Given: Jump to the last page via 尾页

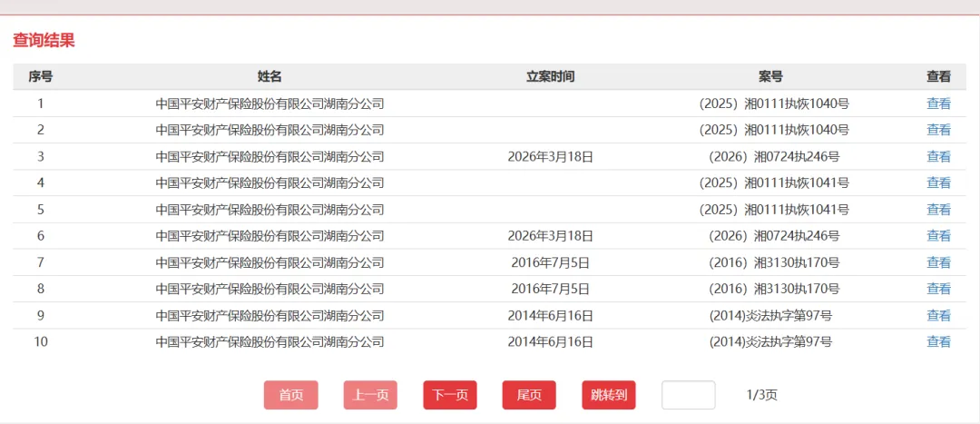Looking at the screenshot, I should tap(529, 395).
